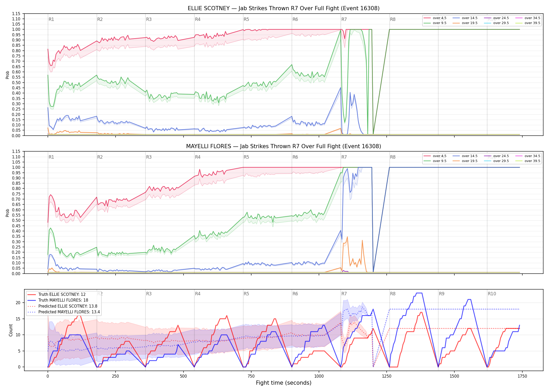Click the R7 round marker in Flores chart

tap(344, 157)
